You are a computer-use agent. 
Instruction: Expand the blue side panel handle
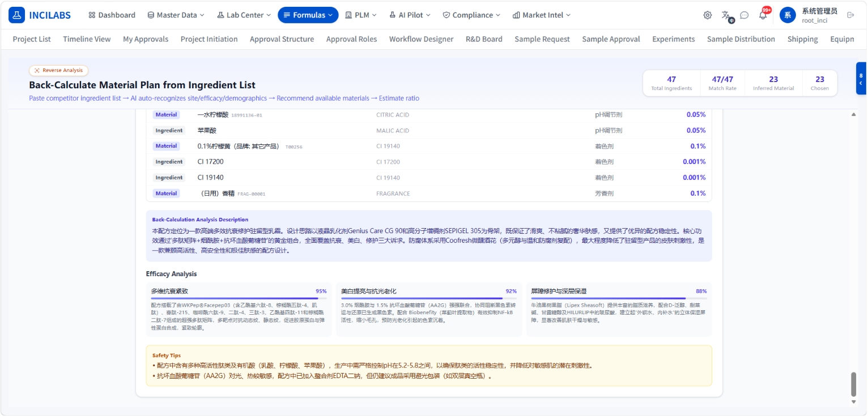click(x=861, y=79)
